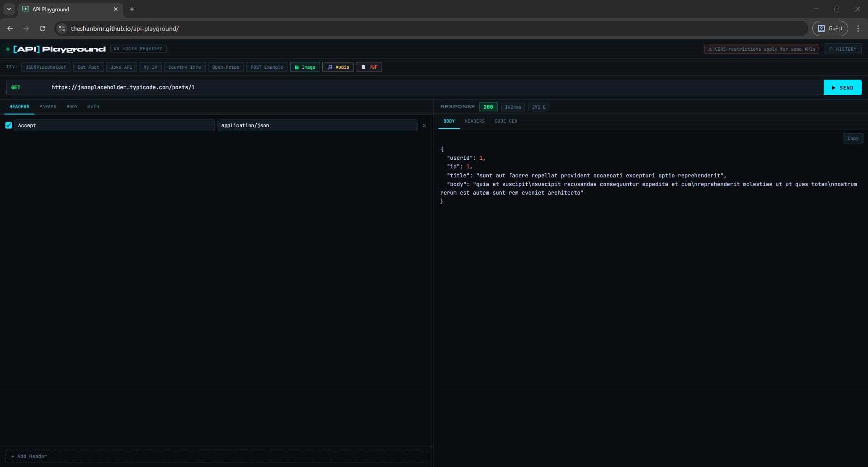Load the Country Info example
Image resolution: width=868 pixels, height=467 pixels.
(x=184, y=67)
